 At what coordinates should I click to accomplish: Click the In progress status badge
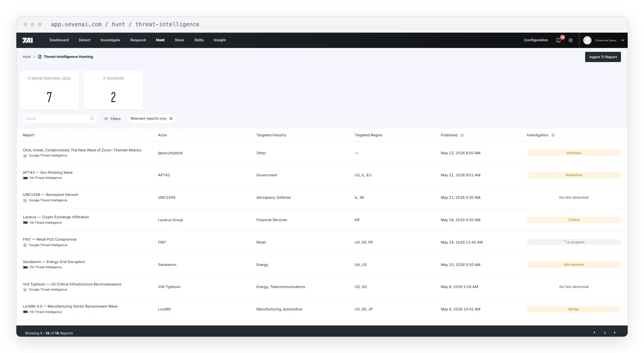pyautogui.click(x=574, y=242)
